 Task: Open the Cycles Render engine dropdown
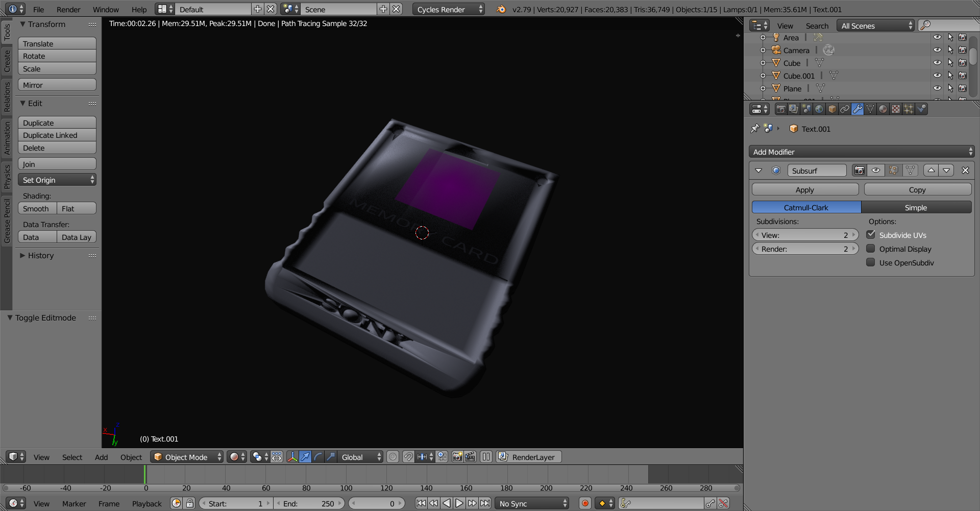(x=449, y=9)
